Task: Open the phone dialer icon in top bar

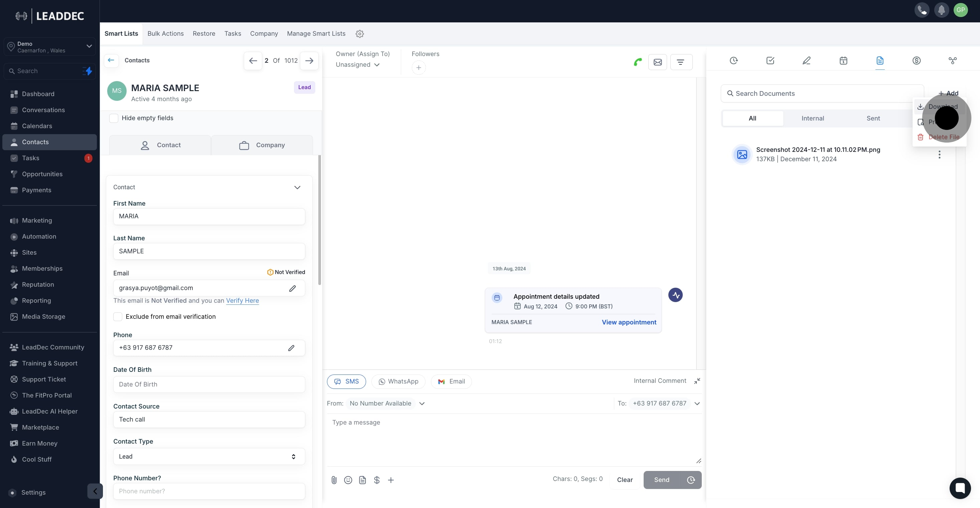Action: pos(922,10)
